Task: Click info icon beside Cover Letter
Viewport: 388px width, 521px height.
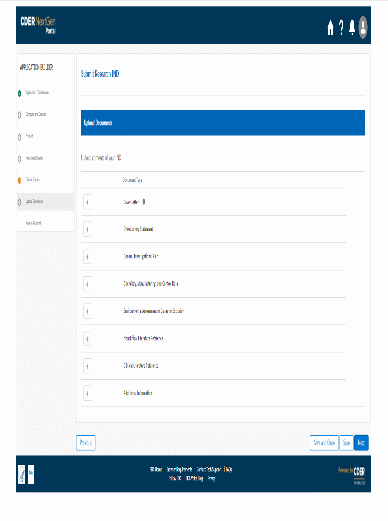Action: pos(144,202)
